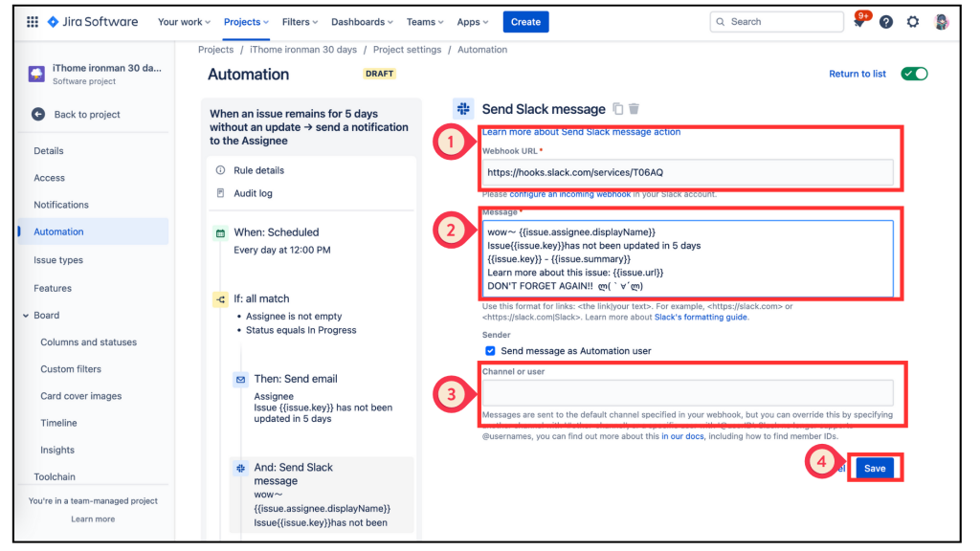Open the Your work dropdown

click(184, 22)
